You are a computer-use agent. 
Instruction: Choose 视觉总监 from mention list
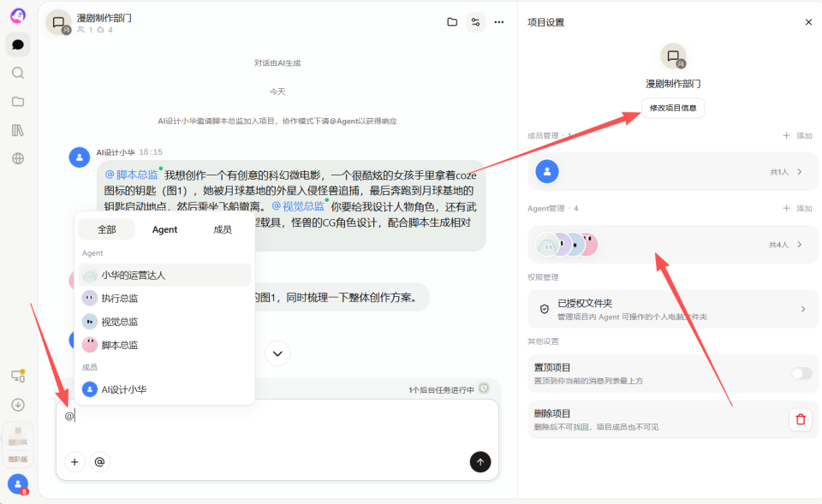(x=164, y=322)
